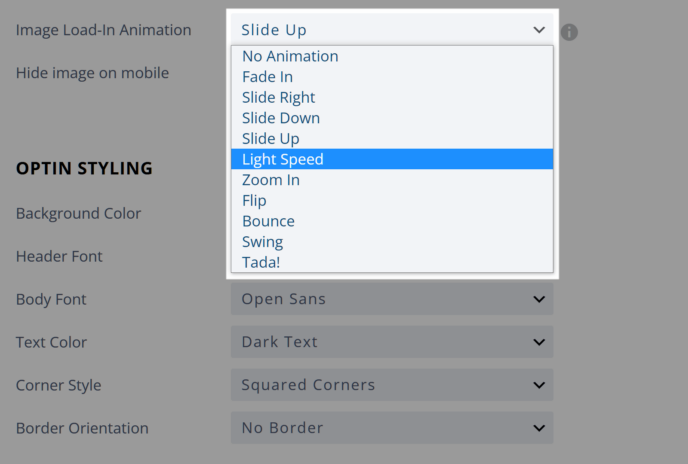The image size is (688, 464).
Task: Expand the Text Color dropdown
Action: [392, 342]
